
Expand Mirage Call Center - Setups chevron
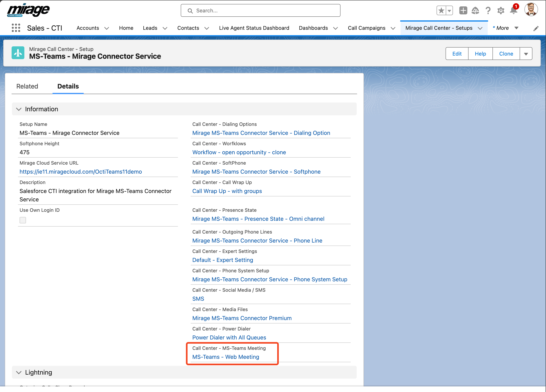pos(480,28)
